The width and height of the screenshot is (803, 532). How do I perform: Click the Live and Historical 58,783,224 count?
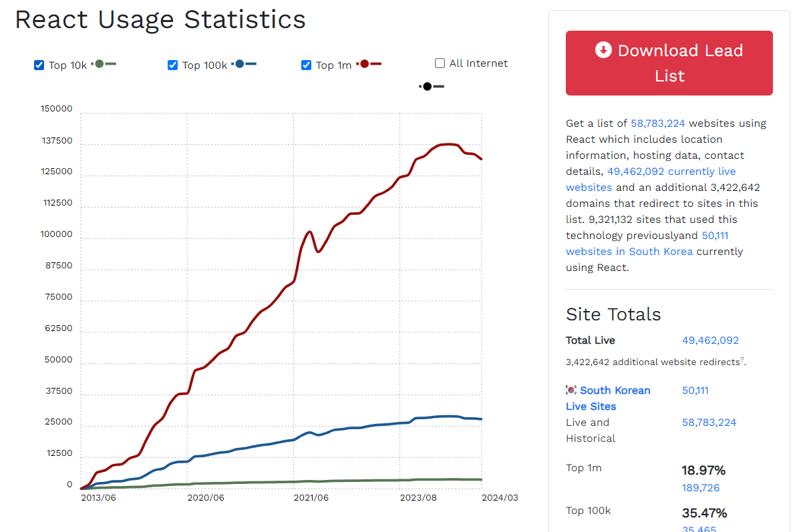click(709, 423)
